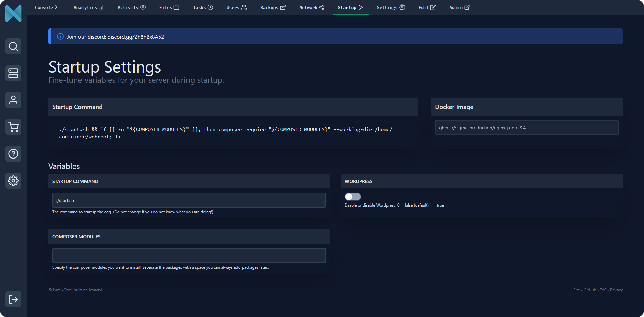Open the Admin external link
The width and height of the screenshot is (644, 317).
tap(459, 7)
